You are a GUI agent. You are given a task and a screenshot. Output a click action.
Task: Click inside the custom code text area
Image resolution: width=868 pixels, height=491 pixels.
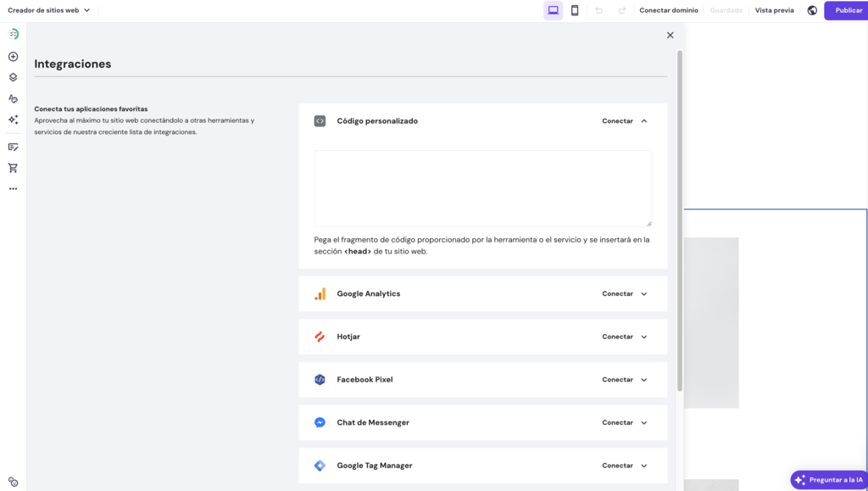482,187
